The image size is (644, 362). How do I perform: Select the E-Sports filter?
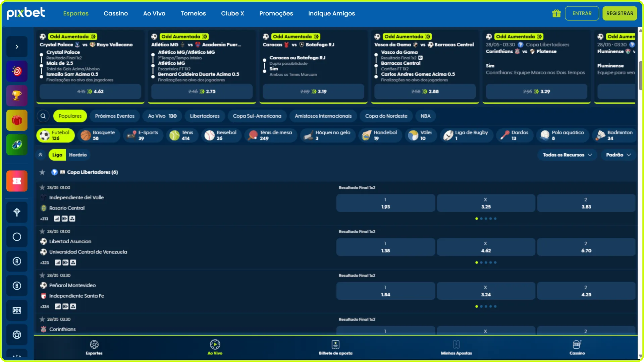click(x=143, y=135)
